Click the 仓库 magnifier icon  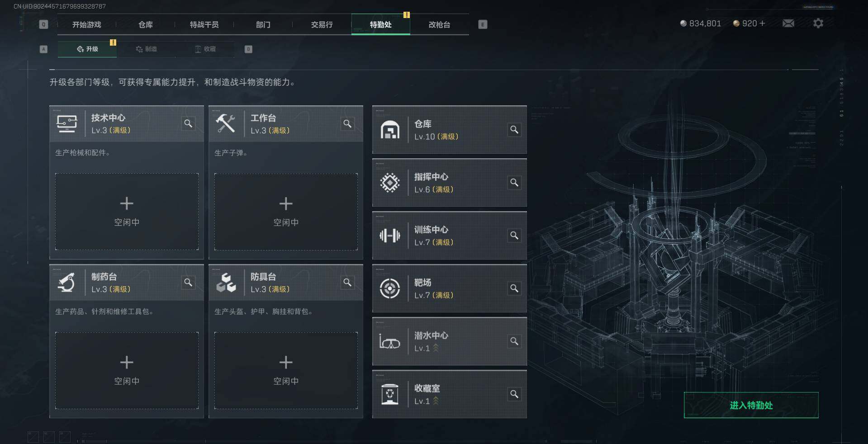pos(514,130)
